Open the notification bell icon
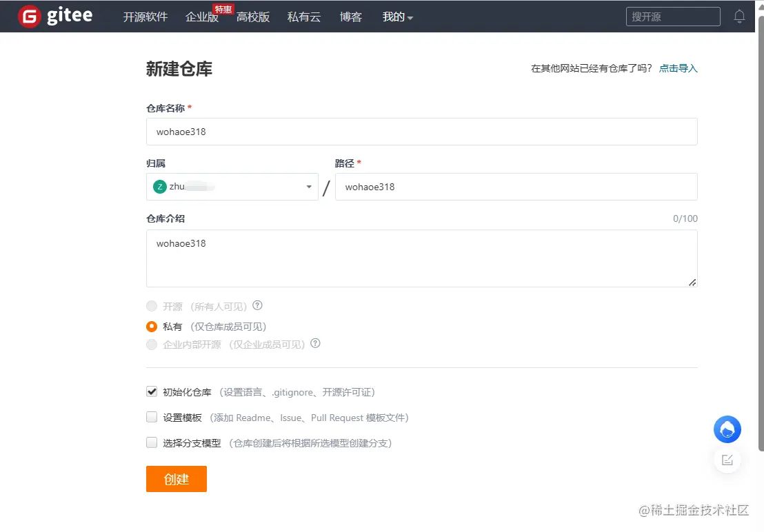Viewport: 764px width, 532px height. (739, 17)
